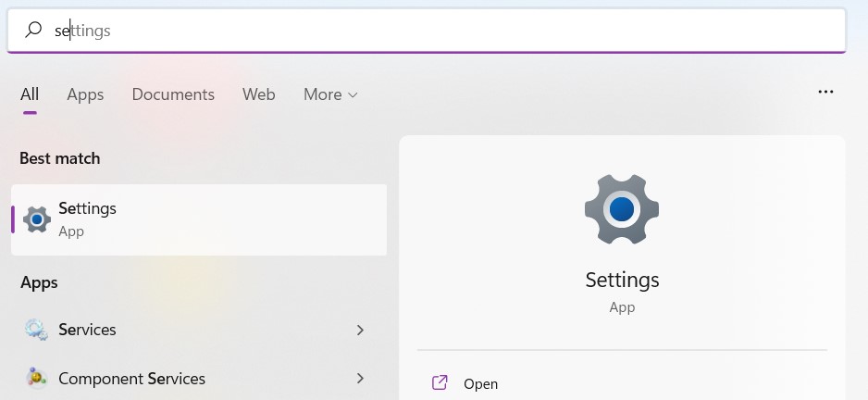Viewport: 868px width, 400px height.
Task: Expand the More filters dropdown
Action: click(x=330, y=94)
